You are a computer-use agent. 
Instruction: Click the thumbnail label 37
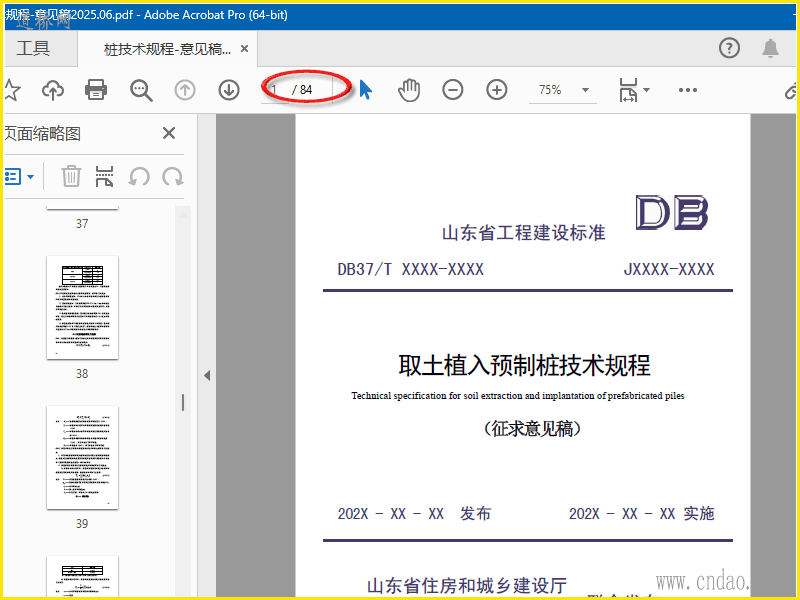[82, 223]
